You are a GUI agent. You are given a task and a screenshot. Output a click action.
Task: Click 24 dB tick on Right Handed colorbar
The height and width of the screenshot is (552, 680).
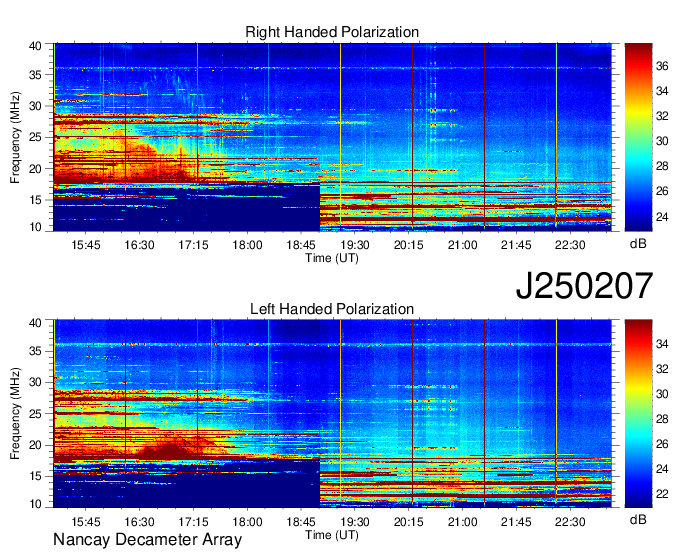click(x=662, y=216)
